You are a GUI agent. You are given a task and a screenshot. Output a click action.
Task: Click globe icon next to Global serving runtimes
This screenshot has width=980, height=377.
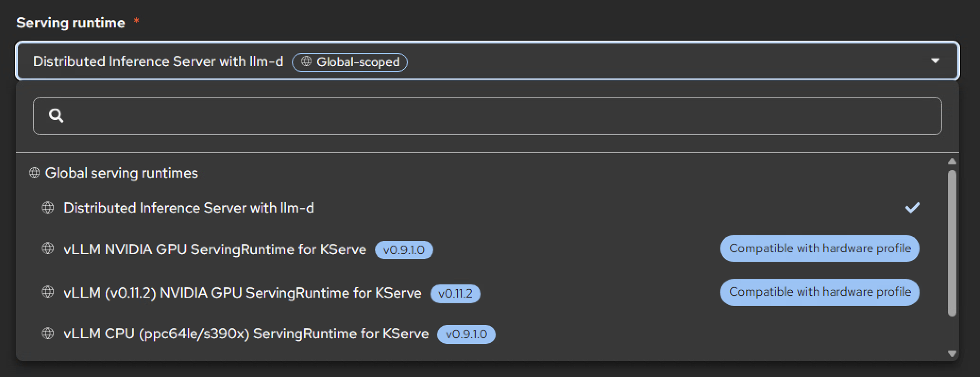(x=34, y=173)
